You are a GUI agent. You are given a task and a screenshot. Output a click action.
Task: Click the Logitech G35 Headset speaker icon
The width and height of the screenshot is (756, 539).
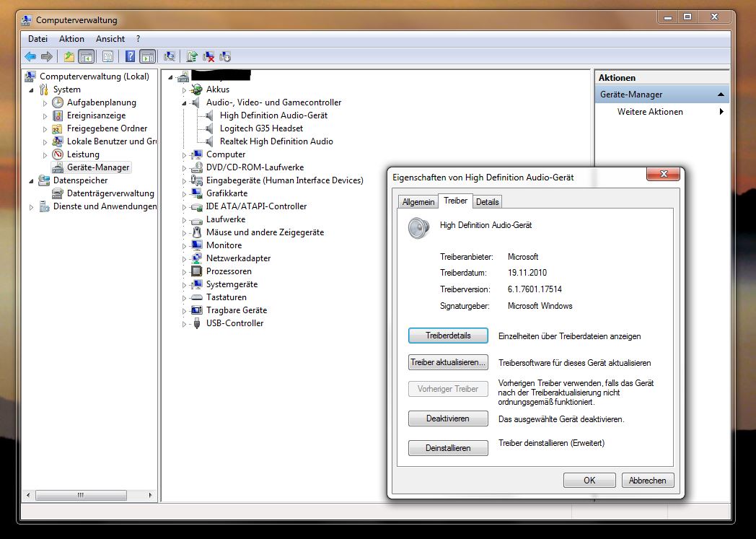click(209, 128)
